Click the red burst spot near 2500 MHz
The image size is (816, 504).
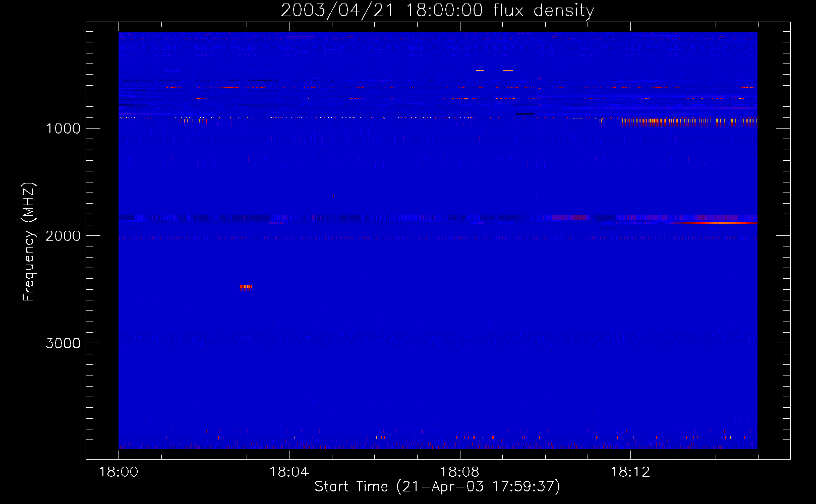(x=246, y=287)
